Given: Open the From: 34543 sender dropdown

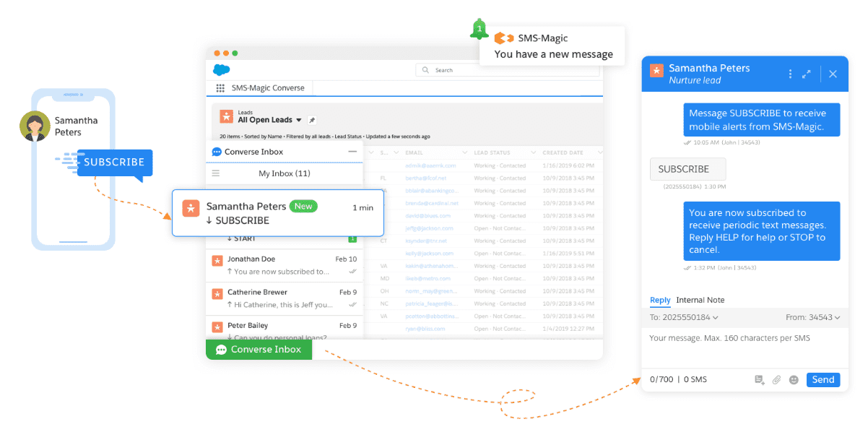Looking at the screenshot, I should [x=813, y=317].
